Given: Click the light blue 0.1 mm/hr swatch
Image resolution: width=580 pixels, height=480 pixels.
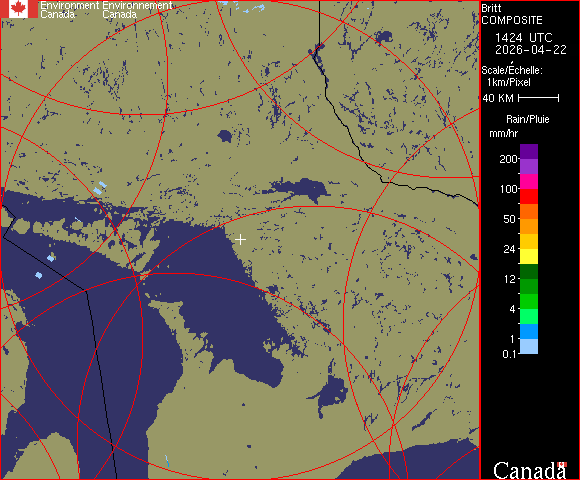Looking at the screenshot, I should 529,347.
